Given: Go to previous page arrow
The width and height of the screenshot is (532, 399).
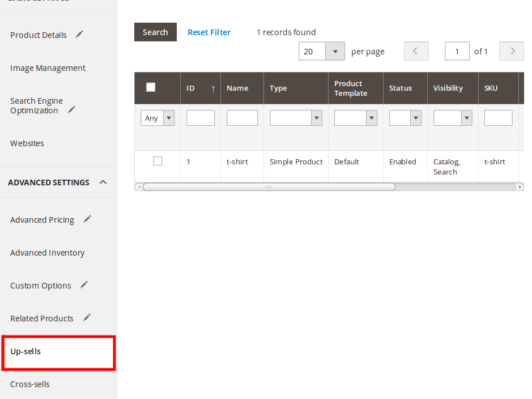Looking at the screenshot, I should pos(416,51).
